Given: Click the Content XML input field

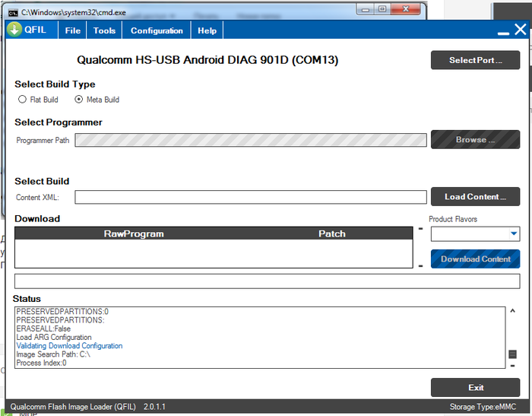Looking at the screenshot, I should (x=250, y=197).
